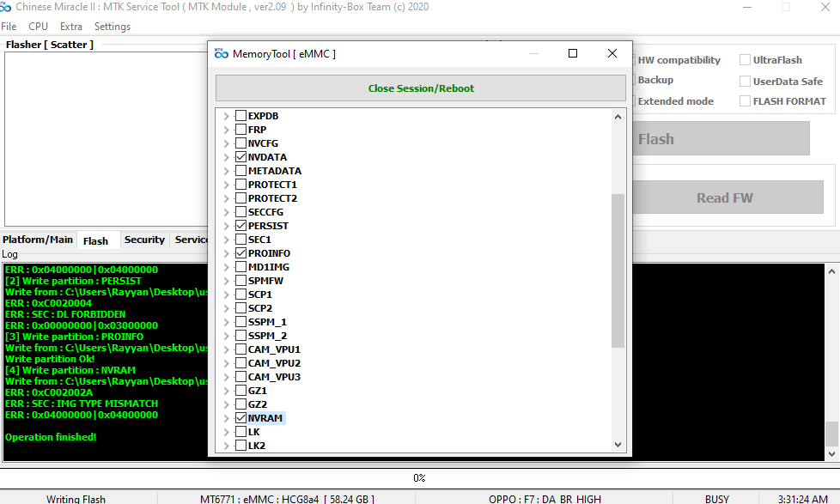The height and width of the screenshot is (504, 840).
Task: Click the OPPO F7 status bar entry
Action: pyautogui.click(x=545, y=499)
